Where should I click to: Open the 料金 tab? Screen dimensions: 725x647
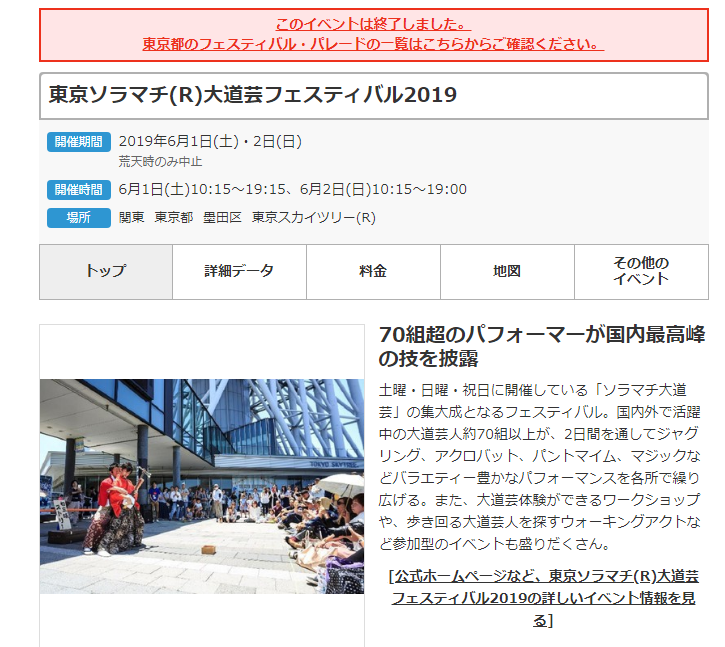coord(373,272)
